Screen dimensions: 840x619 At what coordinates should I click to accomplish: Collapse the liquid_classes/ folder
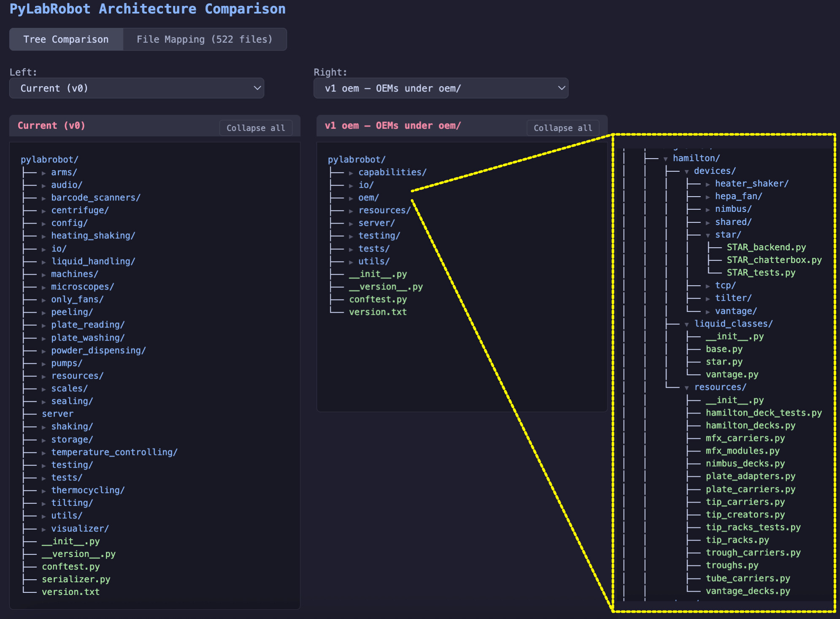pyautogui.click(x=687, y=324)
